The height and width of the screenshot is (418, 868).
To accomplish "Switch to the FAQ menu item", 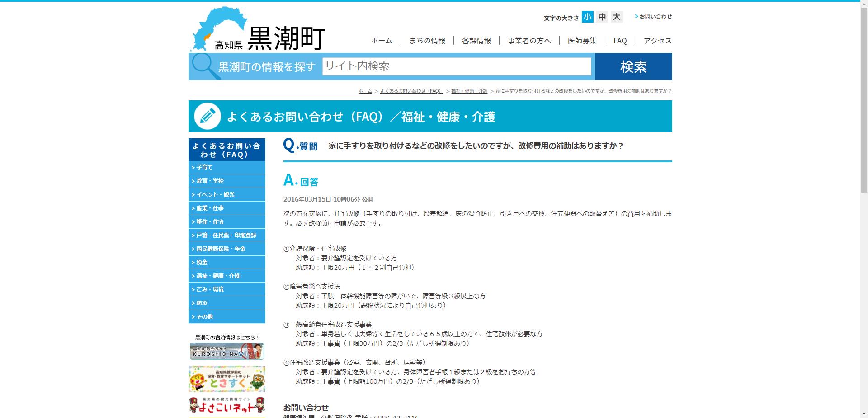I will [x=619, y=41].
